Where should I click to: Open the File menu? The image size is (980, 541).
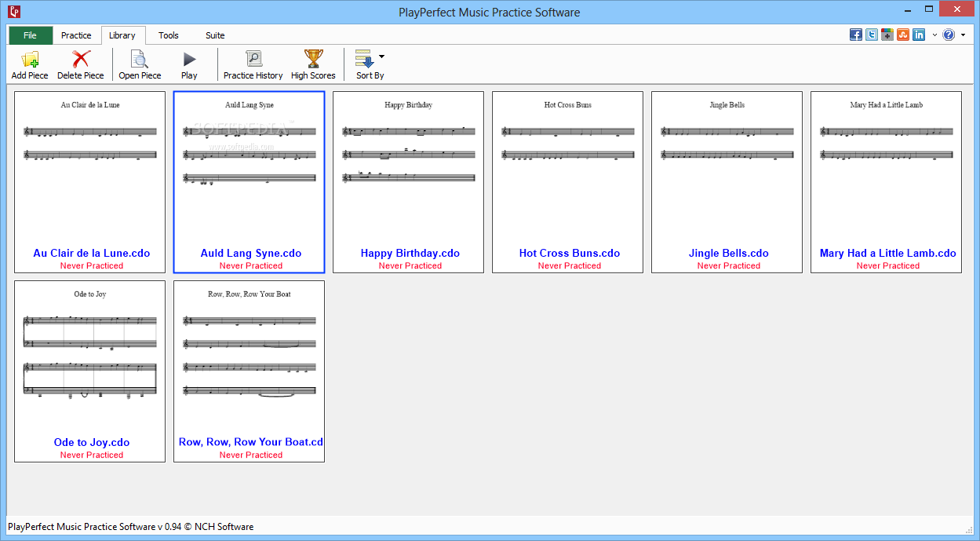point(31,35)
